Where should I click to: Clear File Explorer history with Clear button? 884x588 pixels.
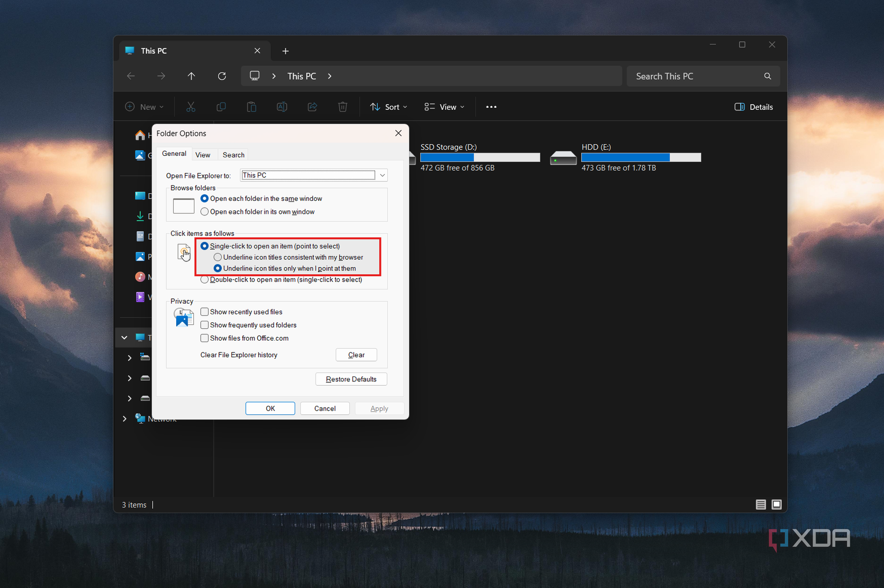point(356,355)
